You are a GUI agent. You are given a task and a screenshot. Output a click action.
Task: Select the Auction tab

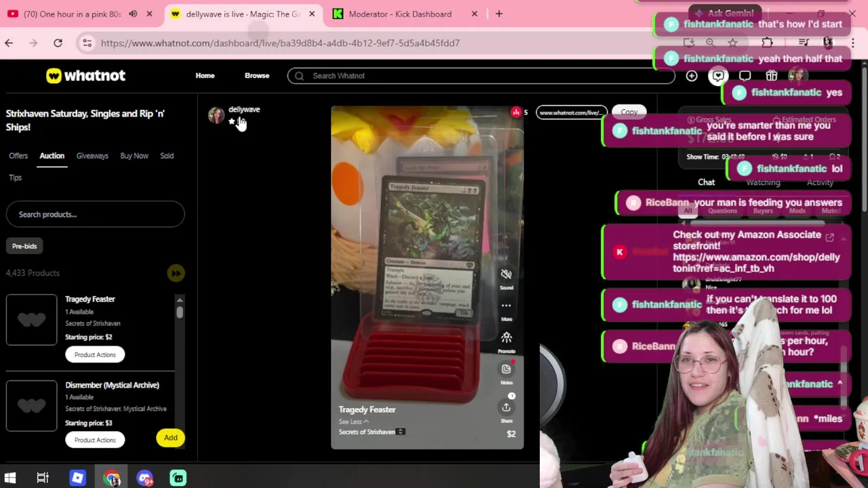click(x=52, y=156)
